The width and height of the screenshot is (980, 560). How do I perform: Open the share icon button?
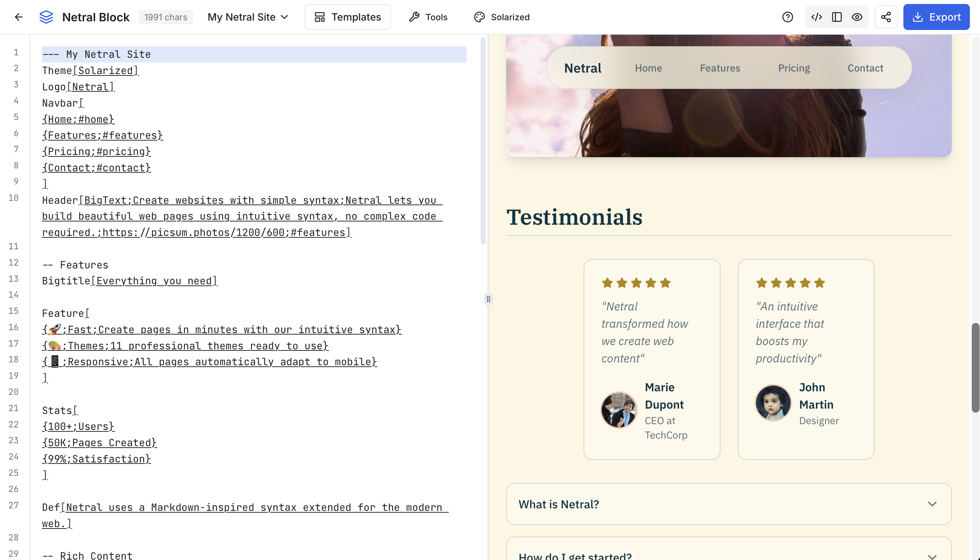click(886, 17)
